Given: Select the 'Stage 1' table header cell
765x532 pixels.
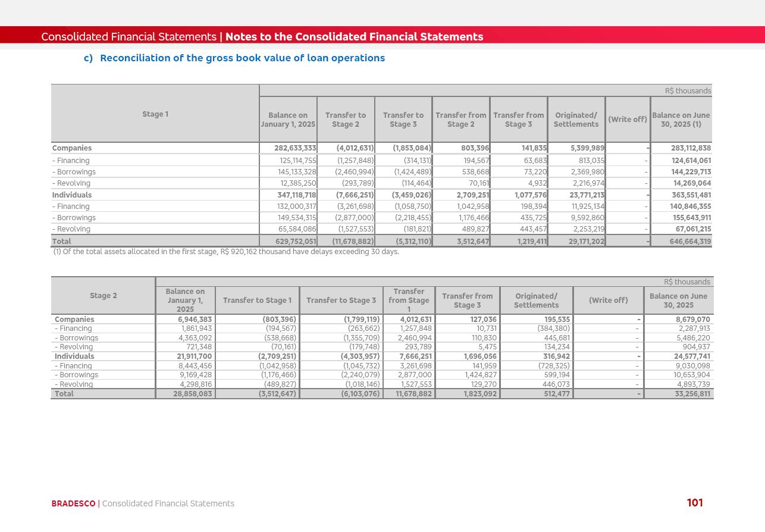Looking at the screenshot, I should (x=155, y=114).
